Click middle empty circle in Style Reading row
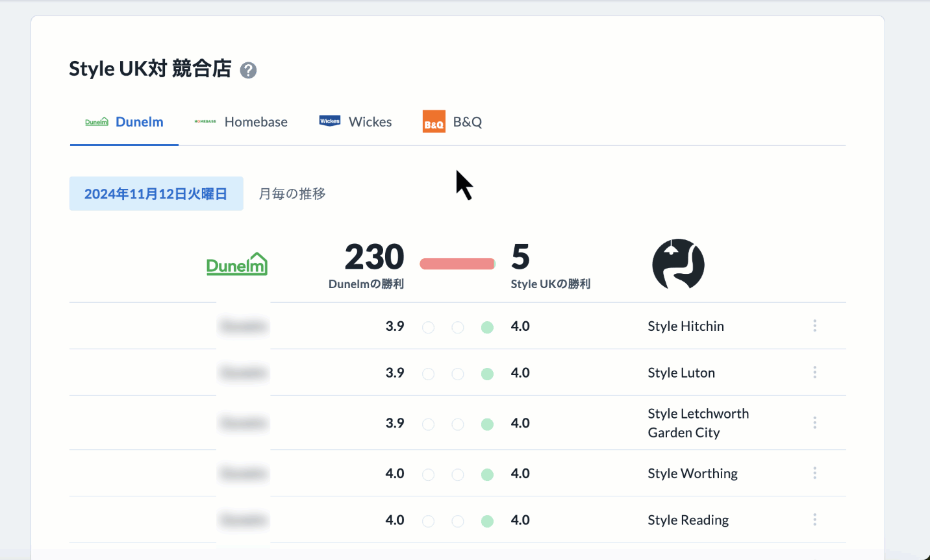 pos(458,521)
